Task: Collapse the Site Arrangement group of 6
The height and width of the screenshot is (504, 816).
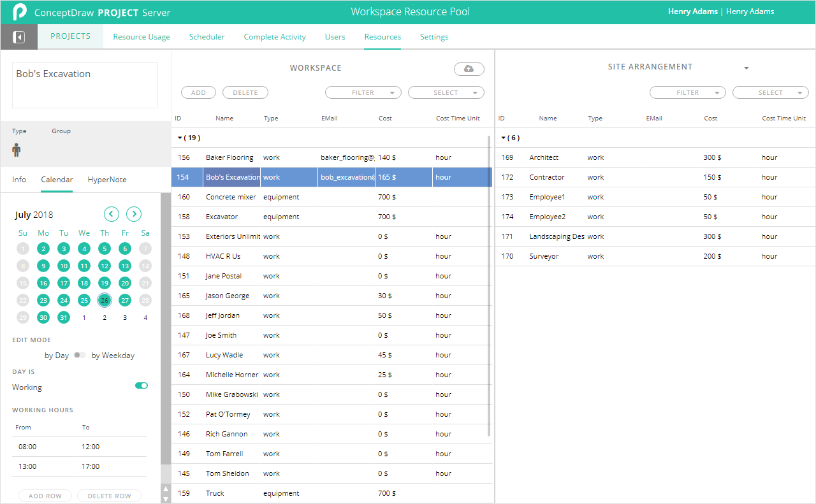Action: click(x=504, y=138)
